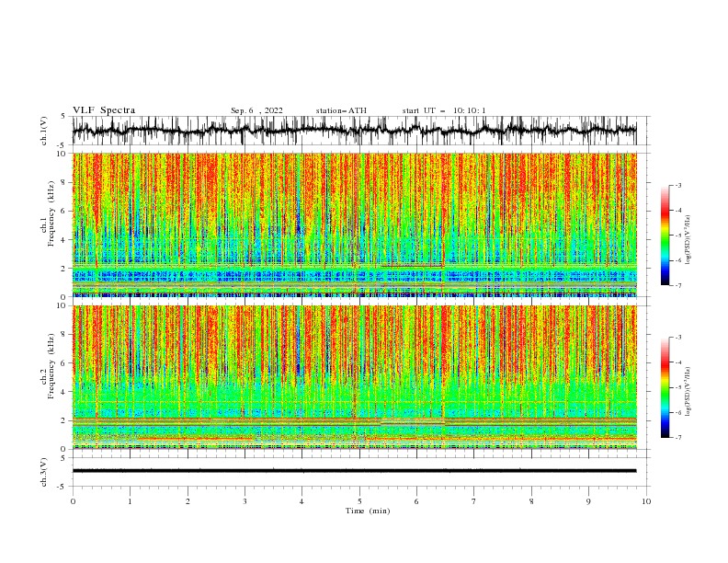Click the 'ch.1(V)' waveform axis label
Viewport: 728px width, 563px height.
44,131
